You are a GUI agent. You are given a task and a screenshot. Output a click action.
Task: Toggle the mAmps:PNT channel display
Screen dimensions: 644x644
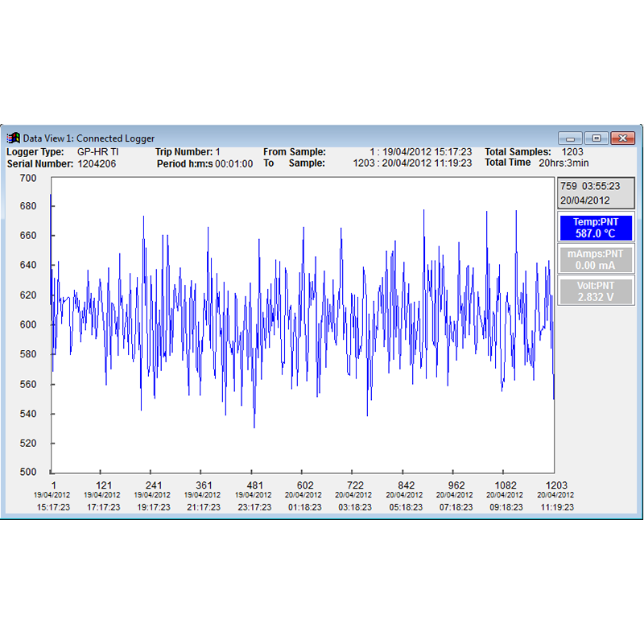click(596, 259)
